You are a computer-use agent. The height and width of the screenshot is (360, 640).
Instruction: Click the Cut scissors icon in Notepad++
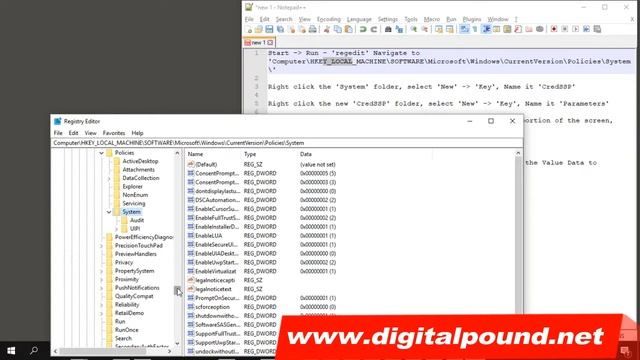tap(327, 29)
